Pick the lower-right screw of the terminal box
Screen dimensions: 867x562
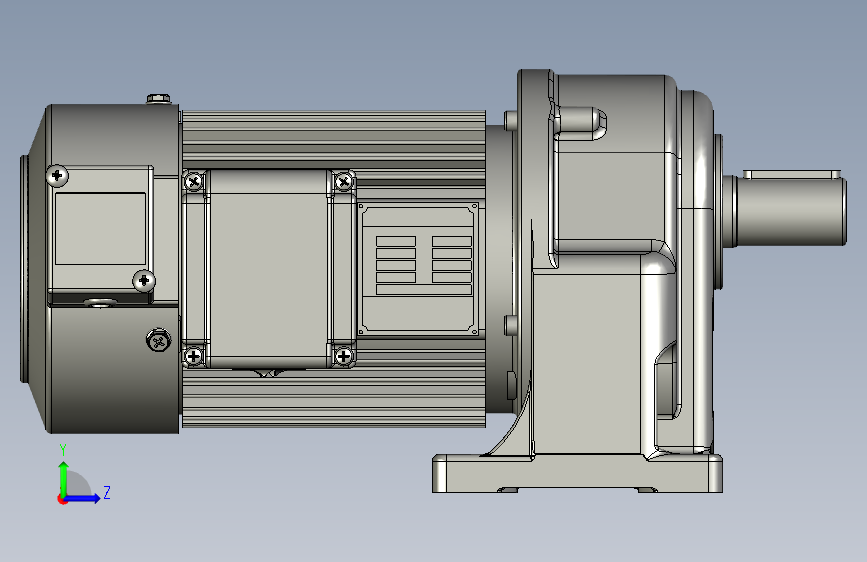[343, 356]
